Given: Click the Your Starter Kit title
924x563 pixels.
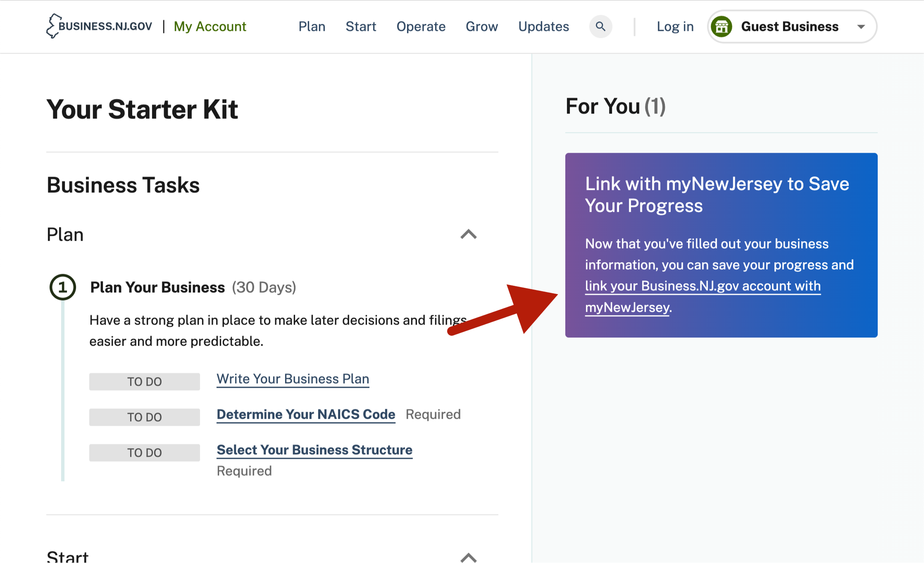Looking at the screenshot, I should 142,109.
